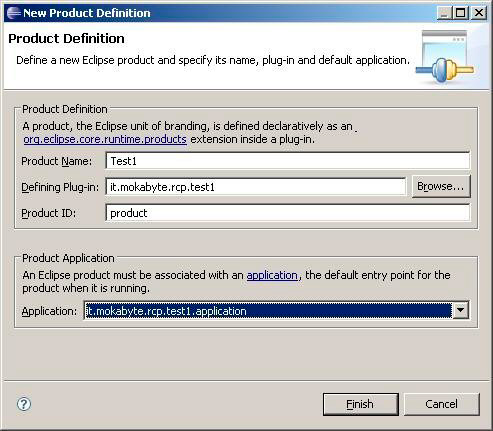493x431 pixels.
Task: Click into the Defining Plug-in text field
Action: [x=256, y=187]
